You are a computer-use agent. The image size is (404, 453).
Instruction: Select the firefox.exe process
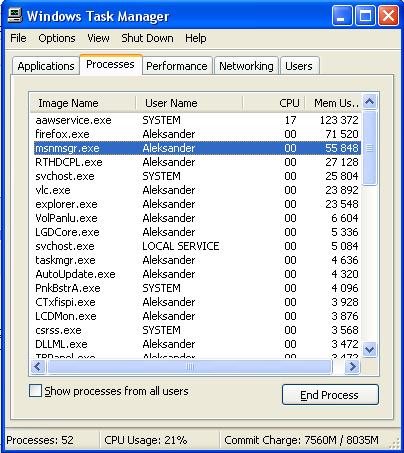point(197,134)
